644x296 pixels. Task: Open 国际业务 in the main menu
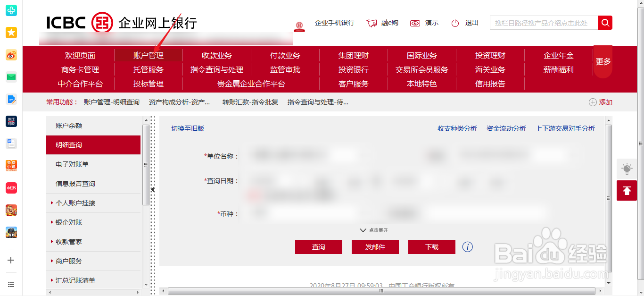(x=422, y=55)
